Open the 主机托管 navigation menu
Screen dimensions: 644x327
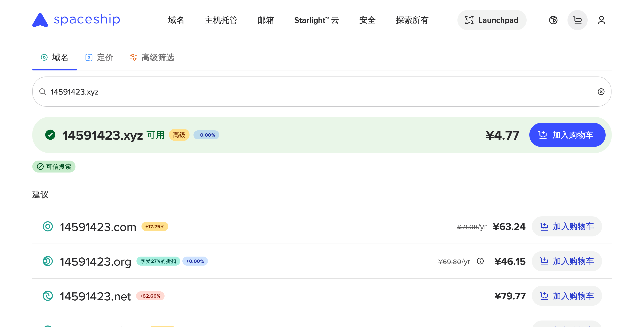221,20
